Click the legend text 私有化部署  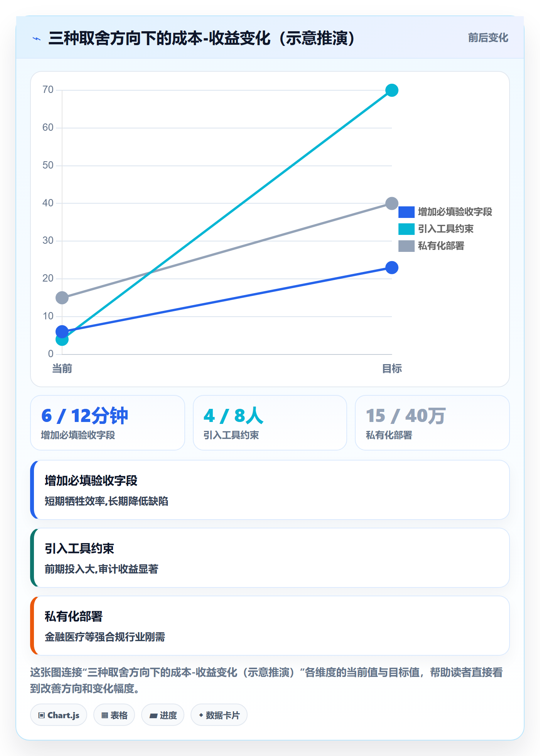[441, 246]
